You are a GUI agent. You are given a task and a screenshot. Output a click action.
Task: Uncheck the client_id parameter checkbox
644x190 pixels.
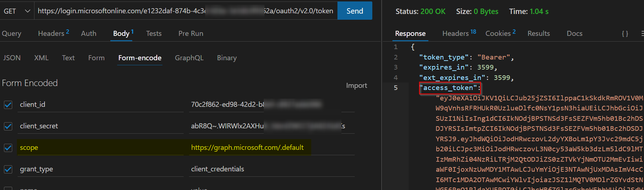click(8, 105)
